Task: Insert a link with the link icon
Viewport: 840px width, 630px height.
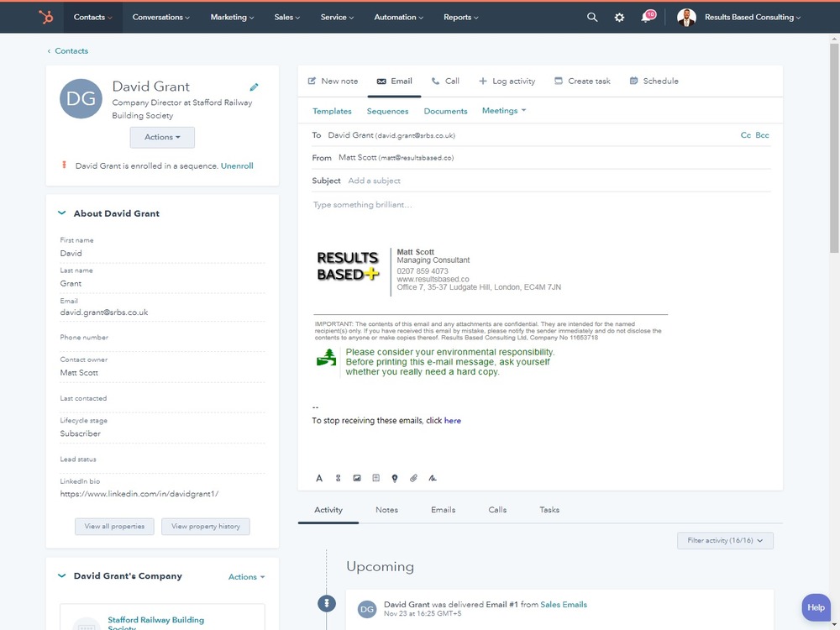Action: [338, 479]
